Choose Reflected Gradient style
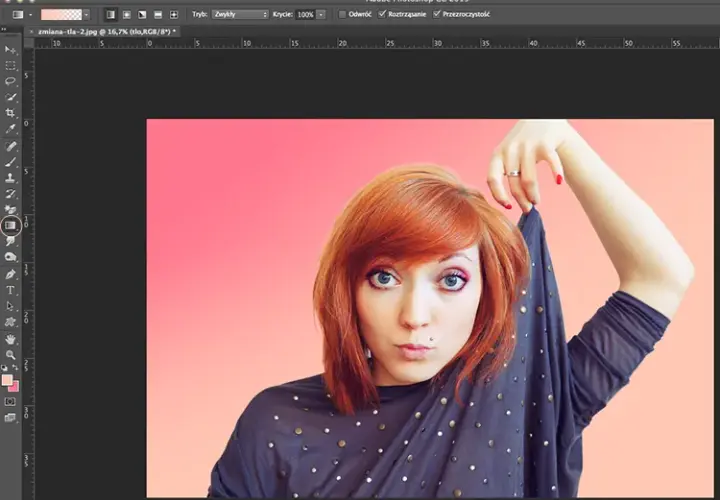 coord(158,15)
